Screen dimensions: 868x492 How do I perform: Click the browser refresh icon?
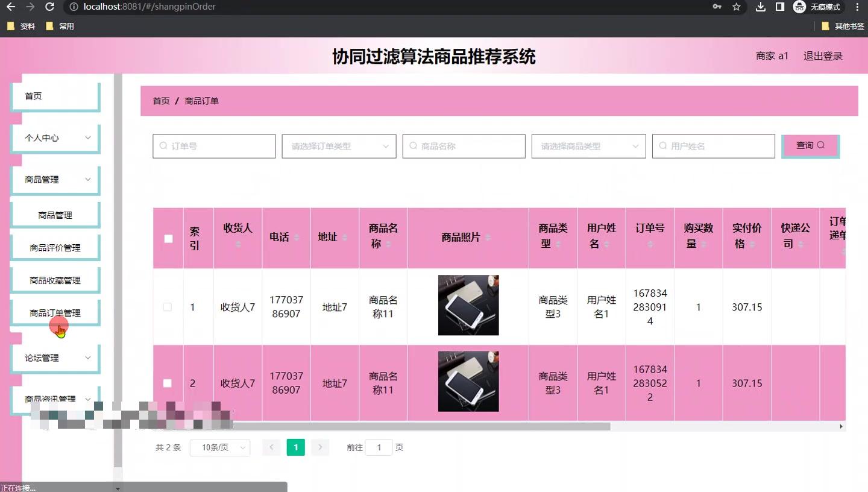pos(49,7)
